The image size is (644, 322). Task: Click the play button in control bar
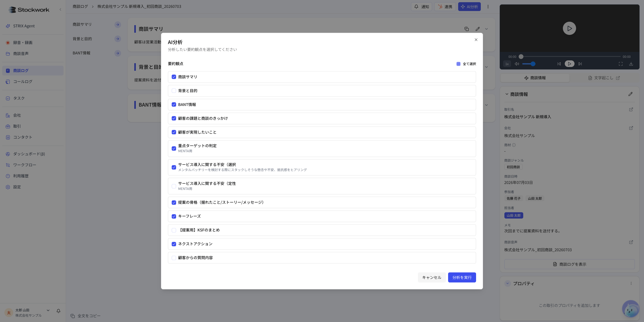tap(569, 64)
